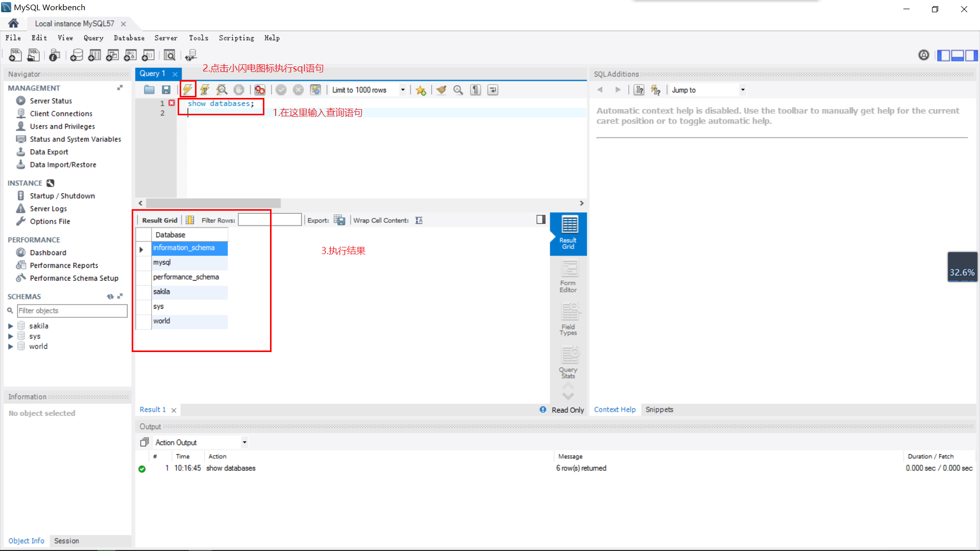Screen dimensions: 980x551
Task: Open a SQL script folder icon
Action: pos(149,90)
